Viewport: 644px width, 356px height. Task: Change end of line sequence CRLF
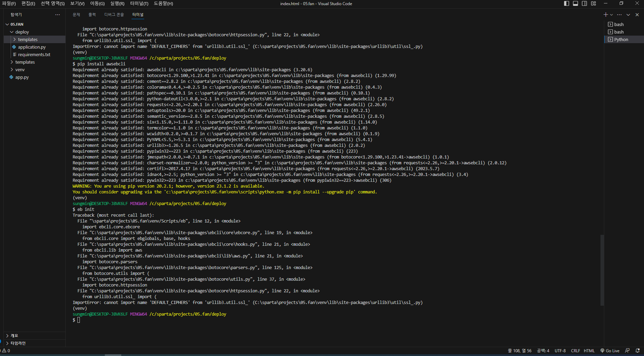click(575, 351)
